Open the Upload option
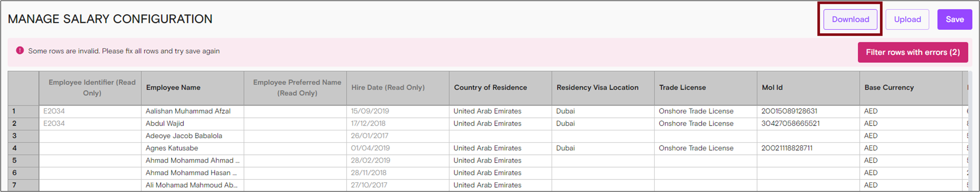This screenshot has height=192, width=980. pos(907,20)
